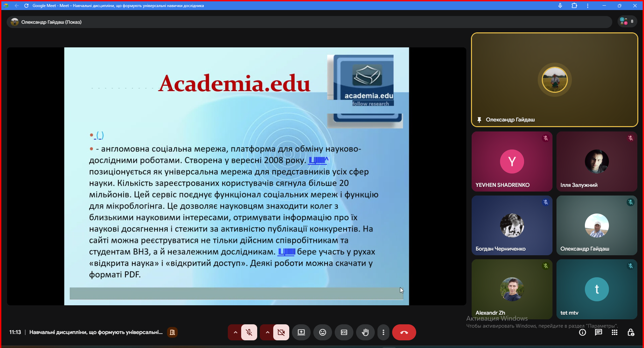Select YEVHEN SHADRENKO participant tile
The width and height of the screenshot is (644, 348).
512,161
